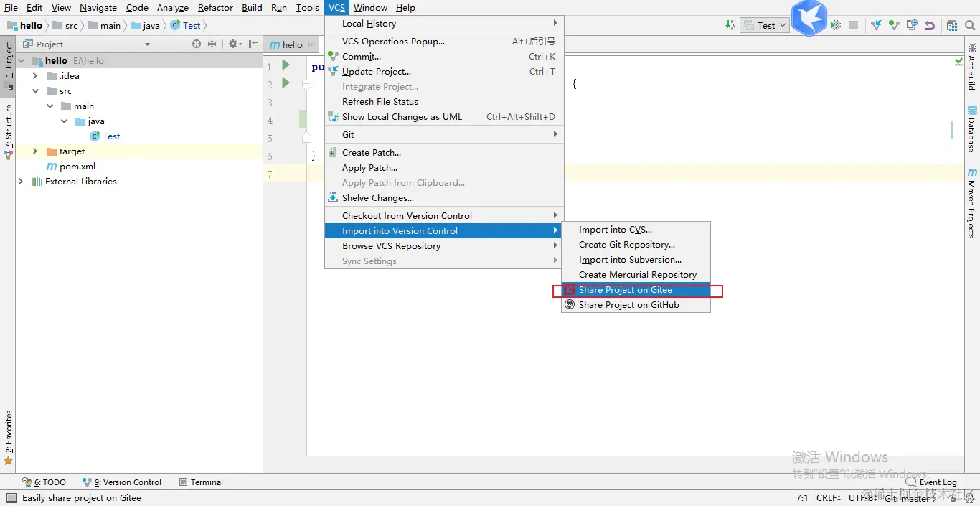
Task: Choose Create Git Repository...
Action: tap(636, 245)
